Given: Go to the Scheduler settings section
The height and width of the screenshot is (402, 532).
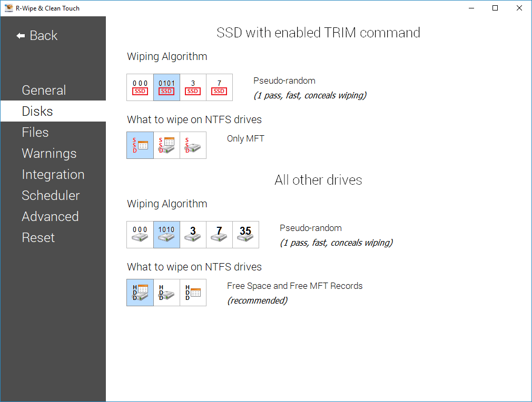Looking at the screenshot, I should [x=53, y=195].
